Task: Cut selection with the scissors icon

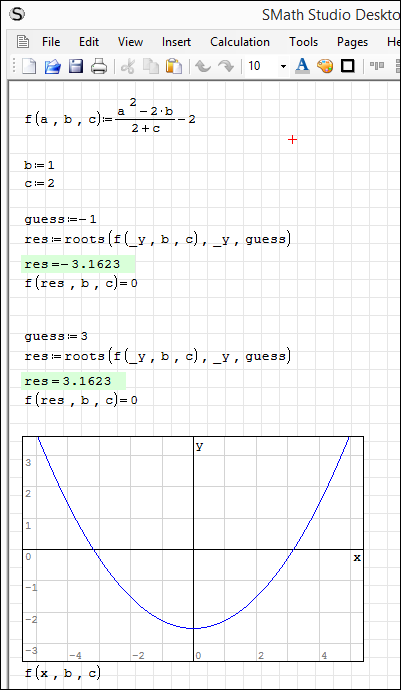Action: coord(128,66)
